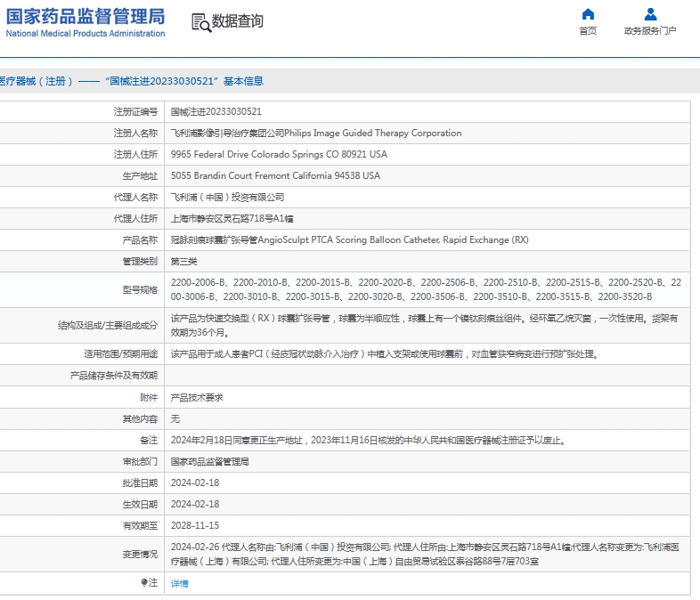This screenshot has height=600, width=700.
Task: Click the 注册证编号 row label
Action: pyautogui.click(x=135, y=111)
